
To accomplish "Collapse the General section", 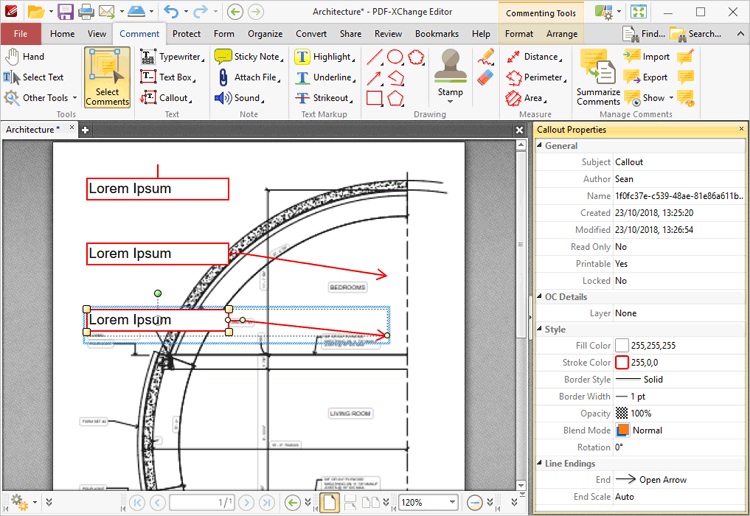I will (x=540, y=145).
